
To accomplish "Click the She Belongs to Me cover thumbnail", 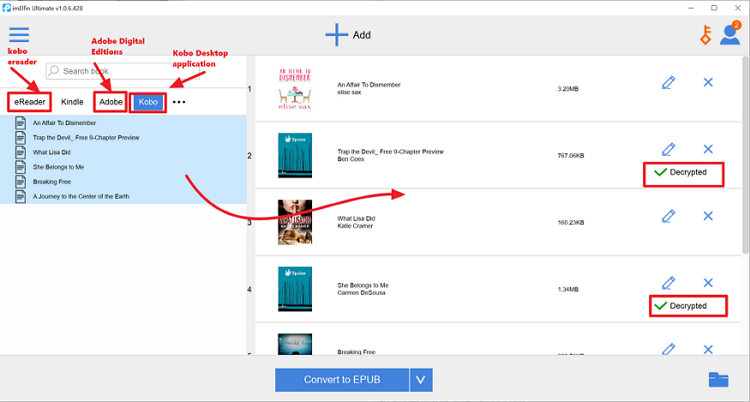I will click(295, 289).
